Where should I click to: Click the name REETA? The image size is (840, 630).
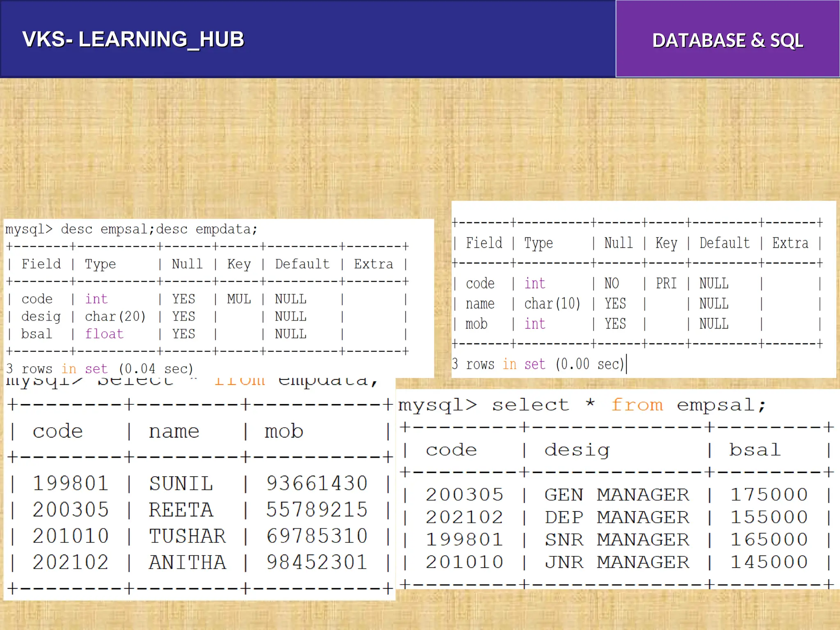181,509
